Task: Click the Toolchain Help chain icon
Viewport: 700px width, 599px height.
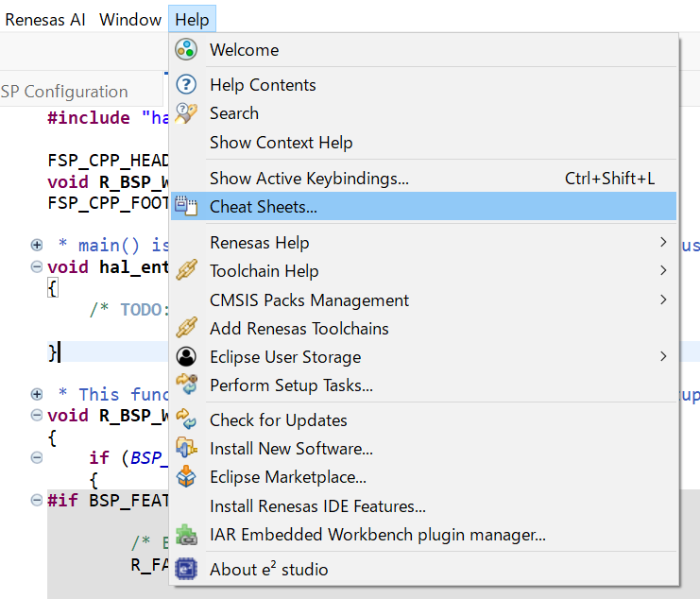Action: click(186, 270)
